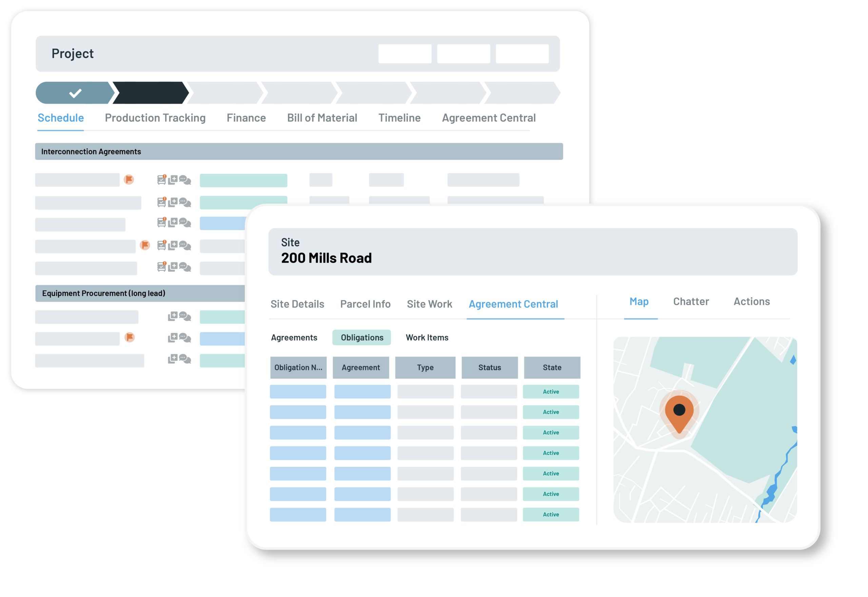Collapse Equipment Procurement (long lead) section header
This screenshot has height=597, width=868.
pos(140,294)
